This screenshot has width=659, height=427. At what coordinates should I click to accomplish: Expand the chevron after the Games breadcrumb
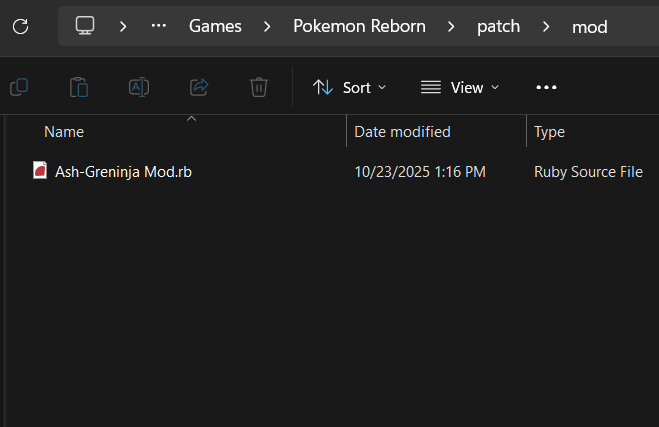[x=267, y=26]
